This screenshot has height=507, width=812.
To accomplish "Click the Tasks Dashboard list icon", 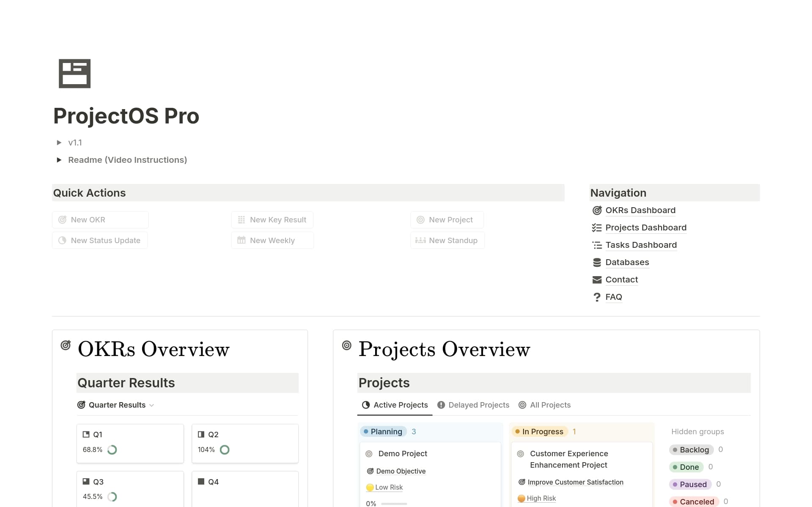I will tap(597, 245).
